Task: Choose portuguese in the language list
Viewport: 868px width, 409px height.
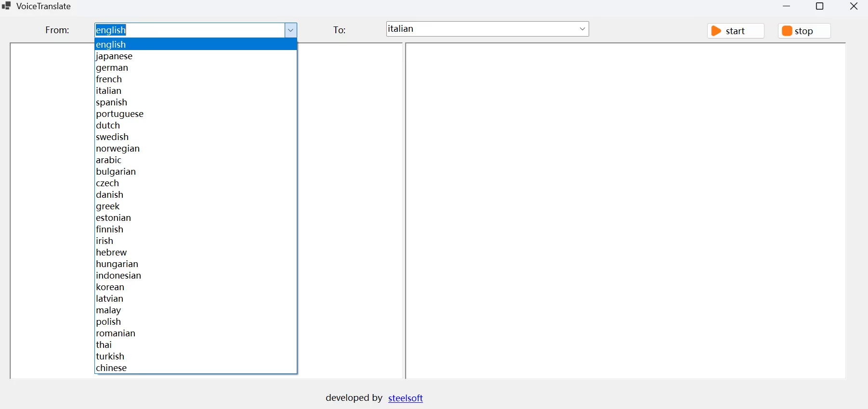Action: (x=196, y=114)
